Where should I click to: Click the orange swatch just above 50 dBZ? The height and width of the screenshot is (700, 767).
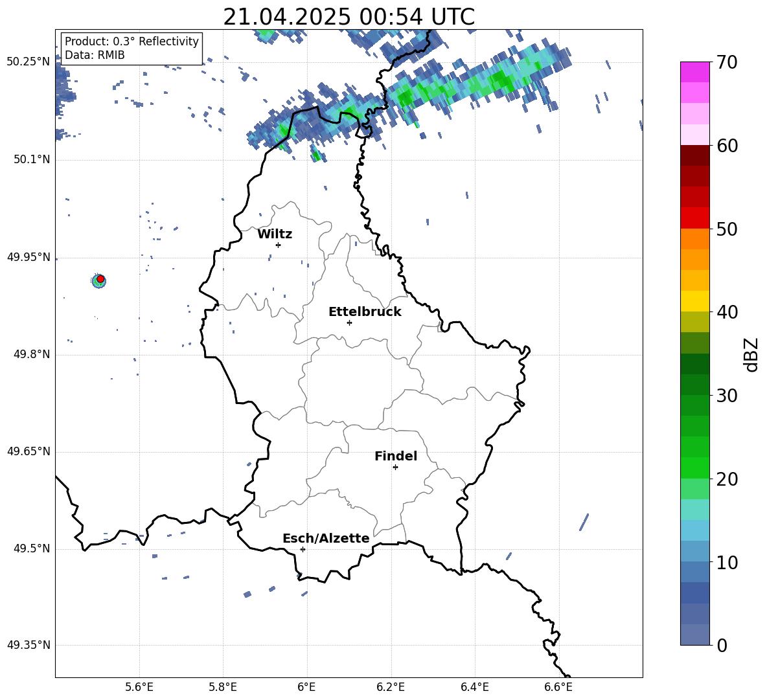click(694, 238)
